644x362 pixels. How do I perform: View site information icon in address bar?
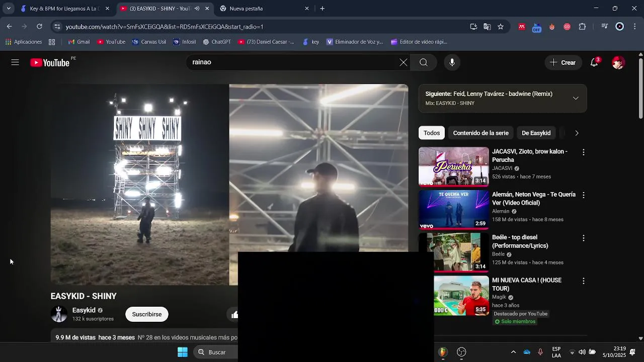(x=57, y=27)
